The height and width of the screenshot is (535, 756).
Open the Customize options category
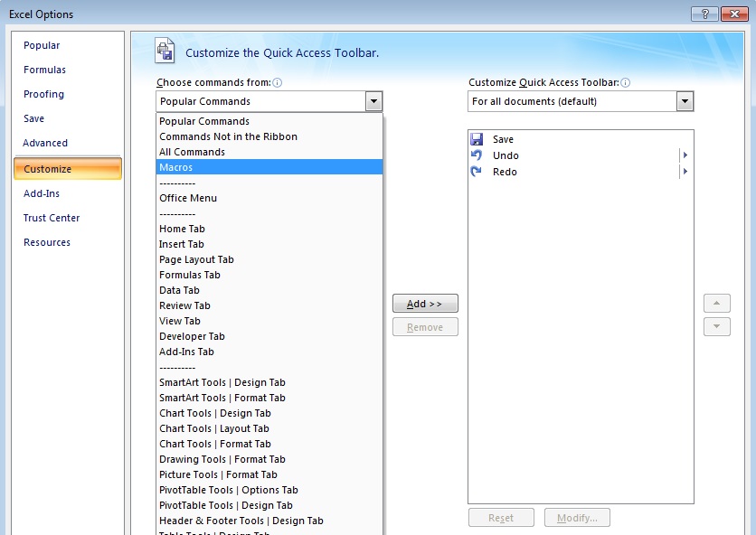68,169
